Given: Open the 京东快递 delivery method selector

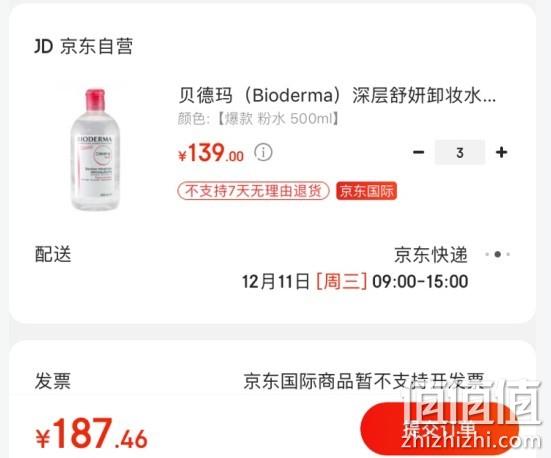Looking at the screenshot, I should pos(431,254).
